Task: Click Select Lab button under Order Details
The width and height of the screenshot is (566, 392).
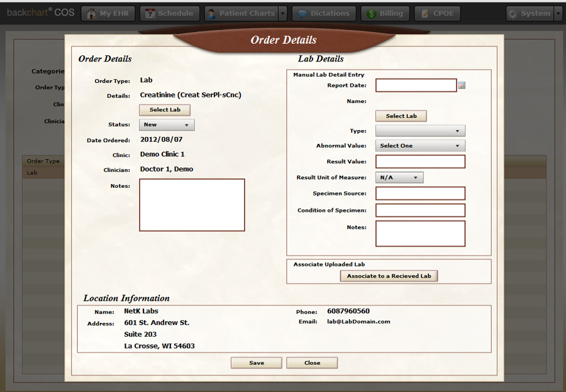Action: point(165,110)
